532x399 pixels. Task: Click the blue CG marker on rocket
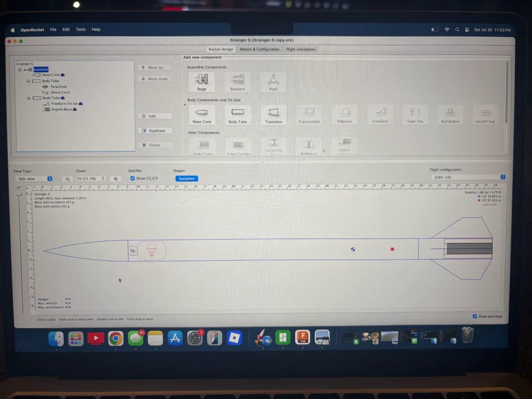(x=353, y=250)
